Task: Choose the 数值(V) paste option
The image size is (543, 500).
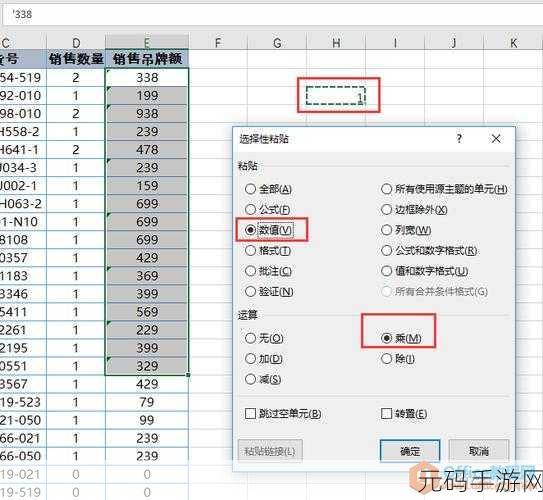Action: [269, 230]
